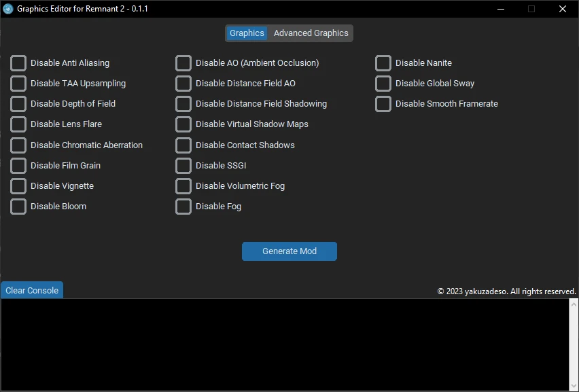Tick Disable Global Sway
The height and width of the screenshot is (392, 579).
coord(383,84)
